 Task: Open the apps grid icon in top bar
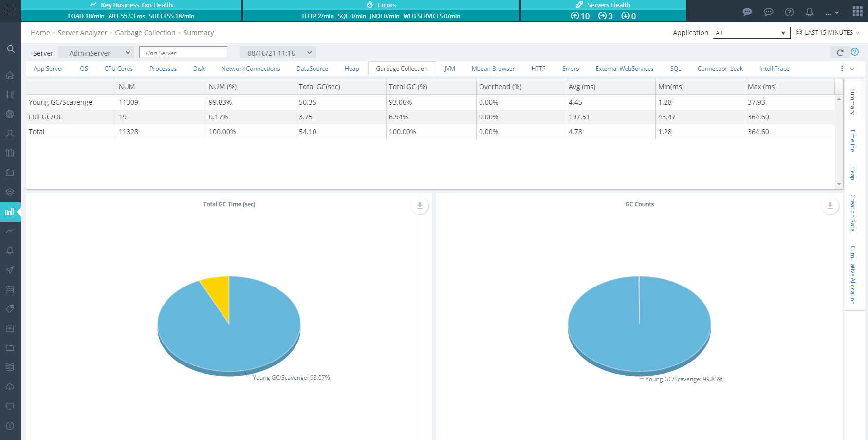857,12
